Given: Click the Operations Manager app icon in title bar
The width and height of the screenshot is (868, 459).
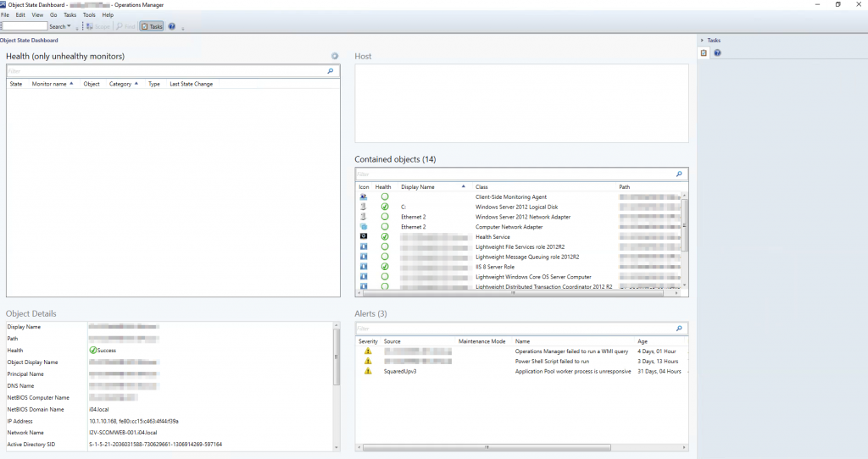Looking at the screenshot, I should point(3,4).
